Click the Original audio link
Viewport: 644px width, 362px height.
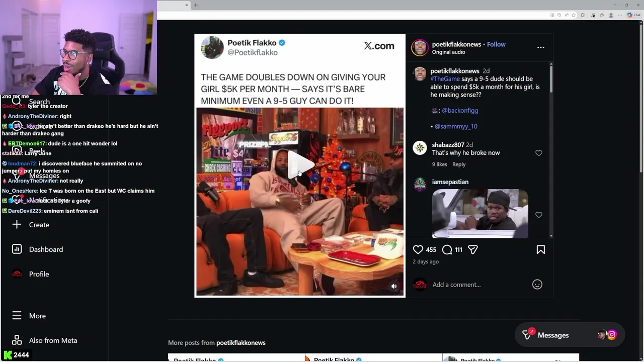click(x=448, y=52)
